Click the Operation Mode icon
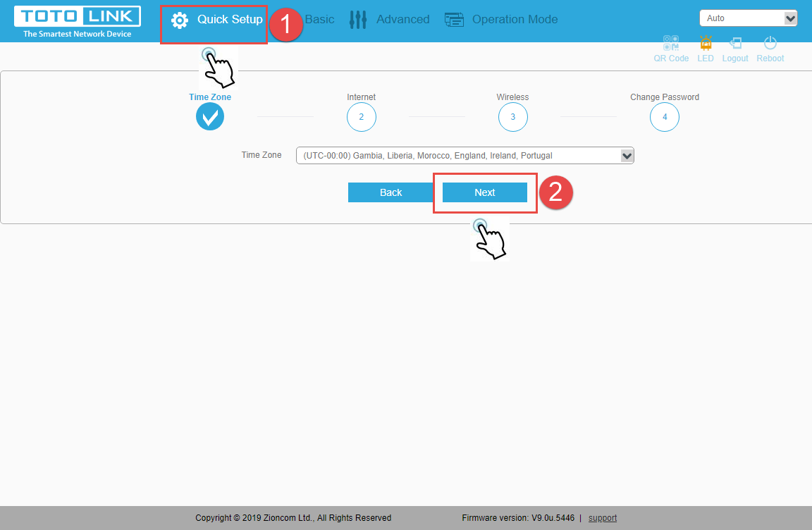Screen dimensions: 812x530 455,20
